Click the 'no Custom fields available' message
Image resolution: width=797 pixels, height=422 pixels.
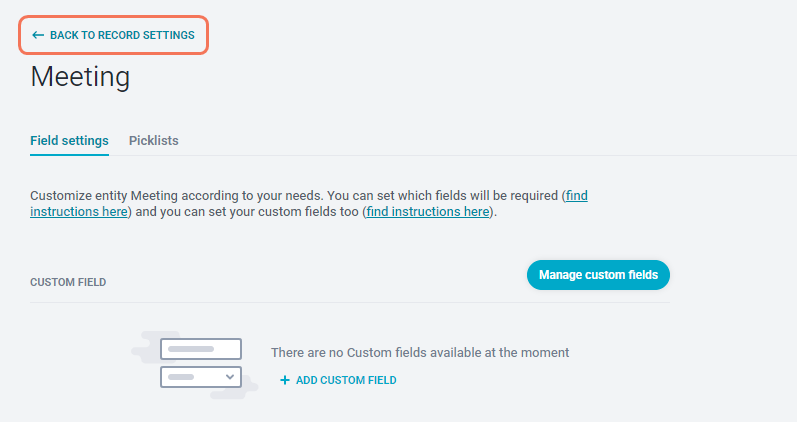pos(420,353)
